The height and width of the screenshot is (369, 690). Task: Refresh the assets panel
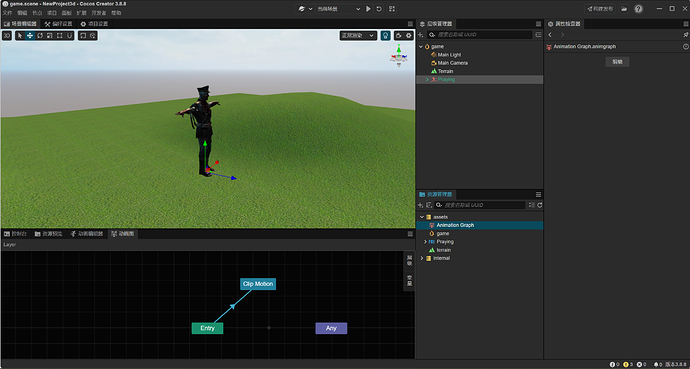540,205
